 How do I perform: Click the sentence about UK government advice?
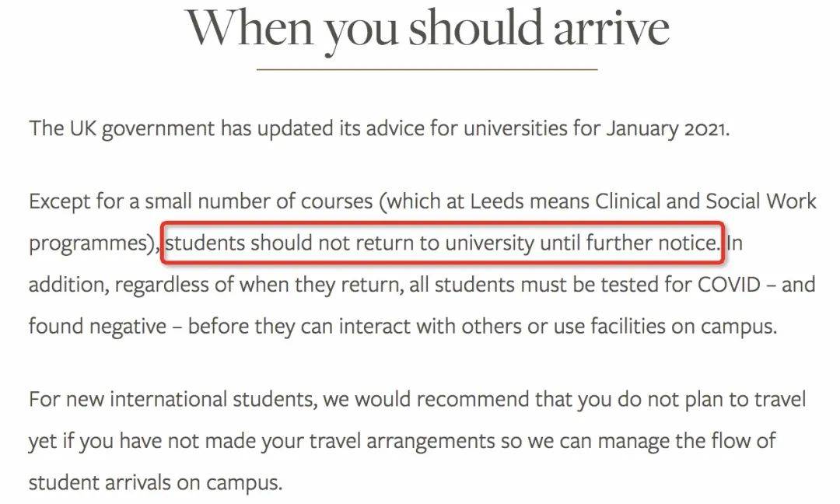click(x=380, y=129)
